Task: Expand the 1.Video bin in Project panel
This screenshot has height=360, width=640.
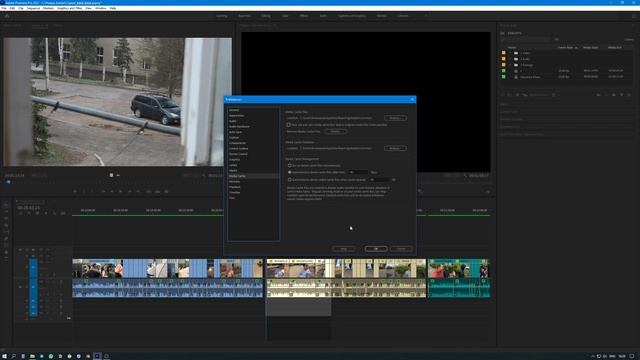Action: pyautogui.click(x=510, y=53)
